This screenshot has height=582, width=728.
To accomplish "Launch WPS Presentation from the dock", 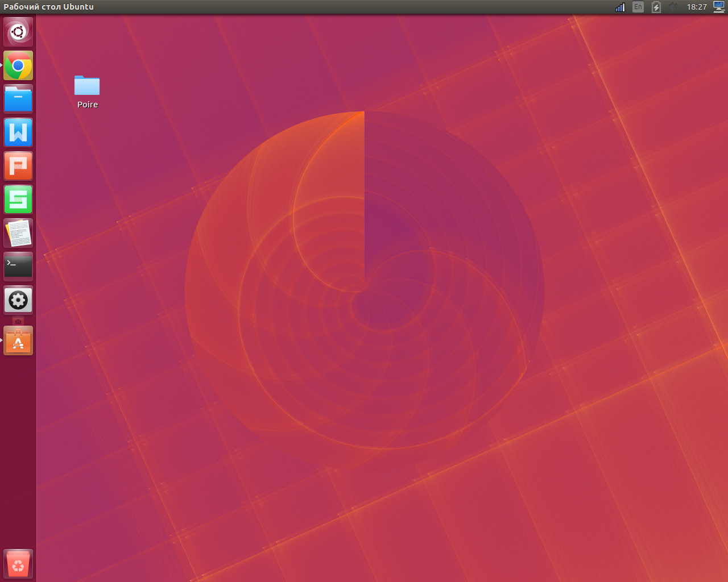I will click(18, 166).
